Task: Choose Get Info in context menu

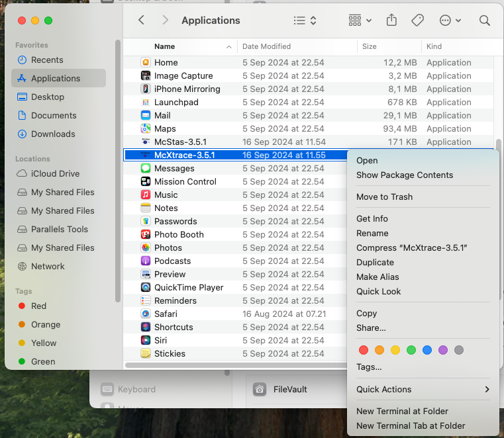Action: [x=372, y=219]
